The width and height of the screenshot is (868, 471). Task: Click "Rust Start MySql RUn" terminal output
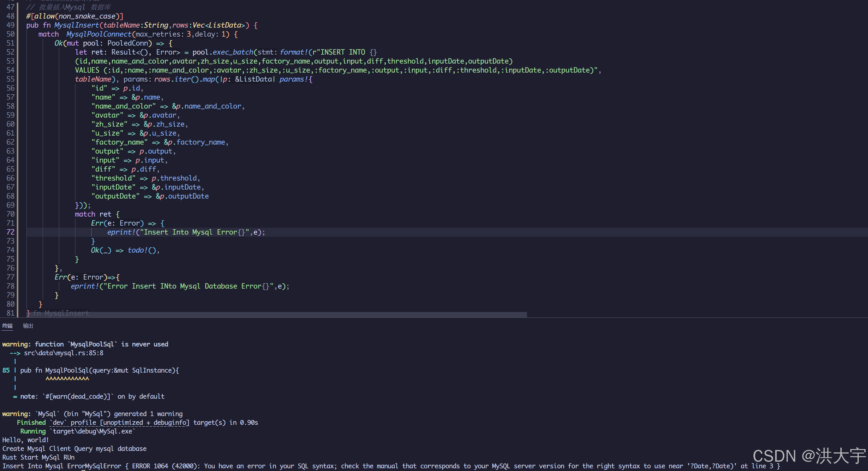(38, 457)
